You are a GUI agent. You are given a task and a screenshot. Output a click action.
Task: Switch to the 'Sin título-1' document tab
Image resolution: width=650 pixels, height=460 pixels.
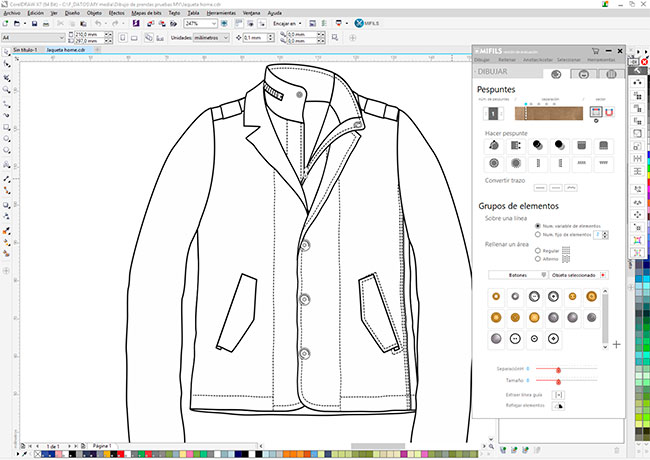(23, 49)
